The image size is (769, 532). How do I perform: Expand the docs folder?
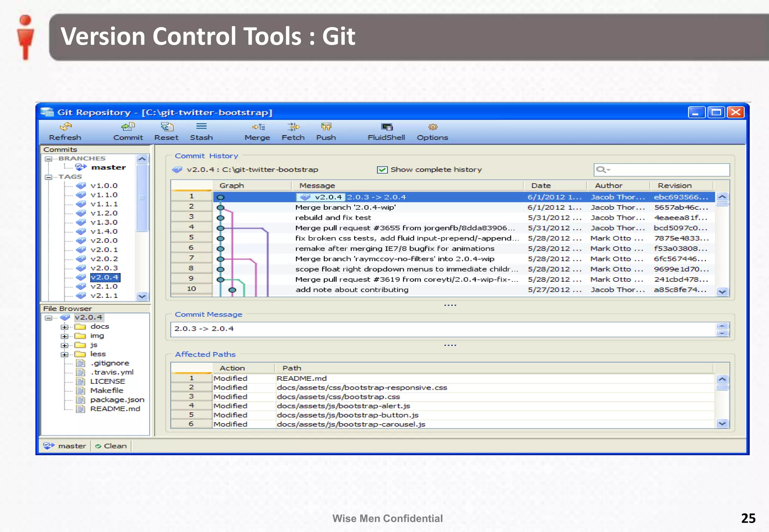[x=65, y=327]
